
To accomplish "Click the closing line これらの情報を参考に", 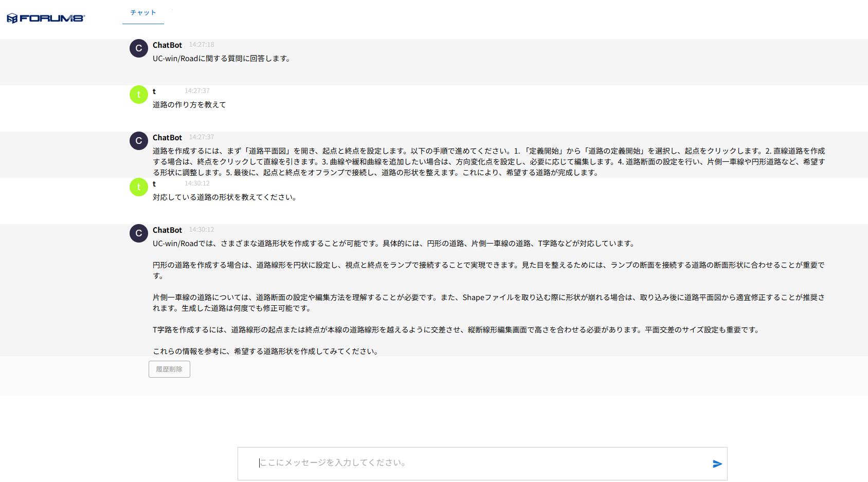I will 266,351.
